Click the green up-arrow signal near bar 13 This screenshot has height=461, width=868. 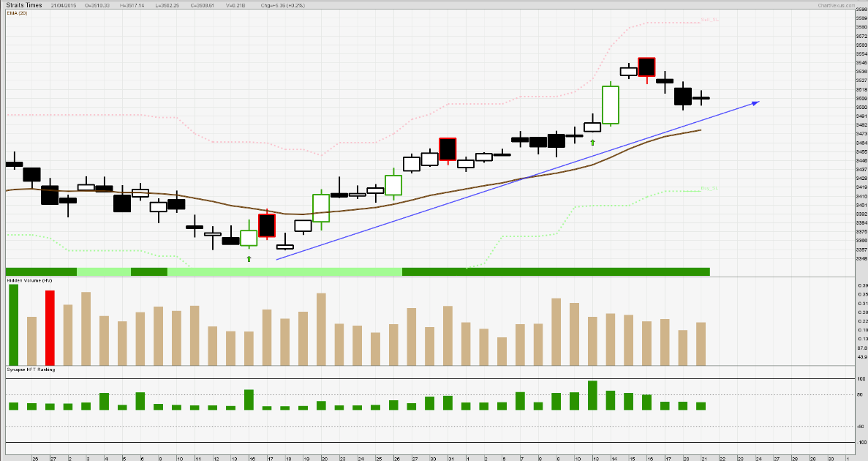point(592,143)
